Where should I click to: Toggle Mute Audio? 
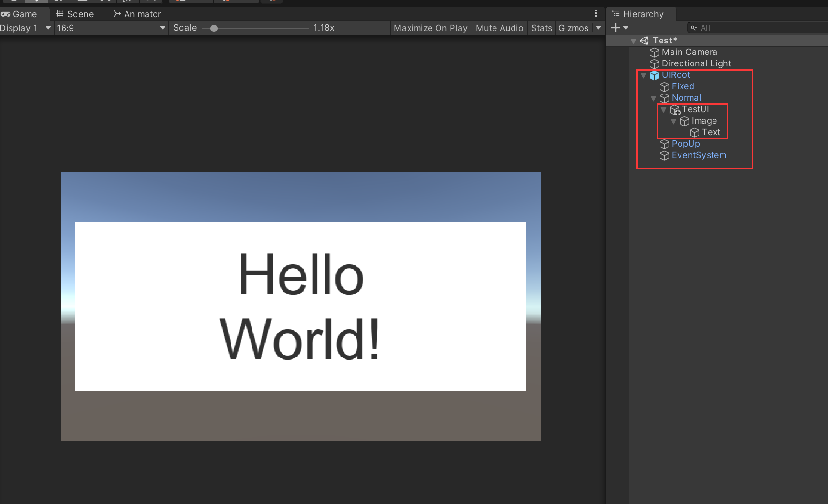pyautogui.click(x=500, y=28)
